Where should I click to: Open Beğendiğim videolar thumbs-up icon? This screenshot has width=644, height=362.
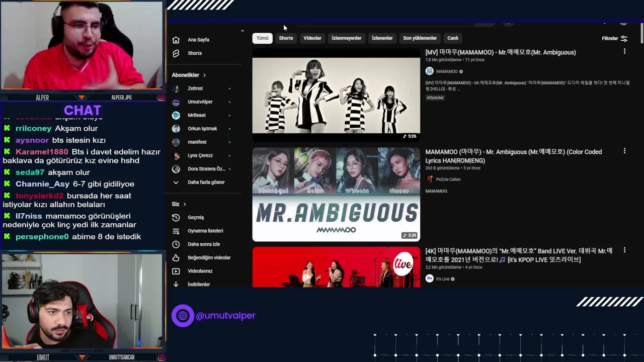[x=176, y=257]
